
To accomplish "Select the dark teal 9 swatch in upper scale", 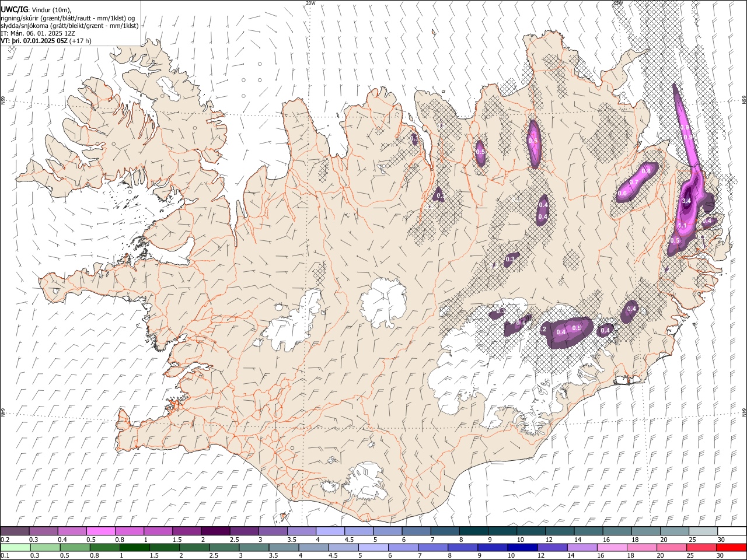I will pos(502,531).
